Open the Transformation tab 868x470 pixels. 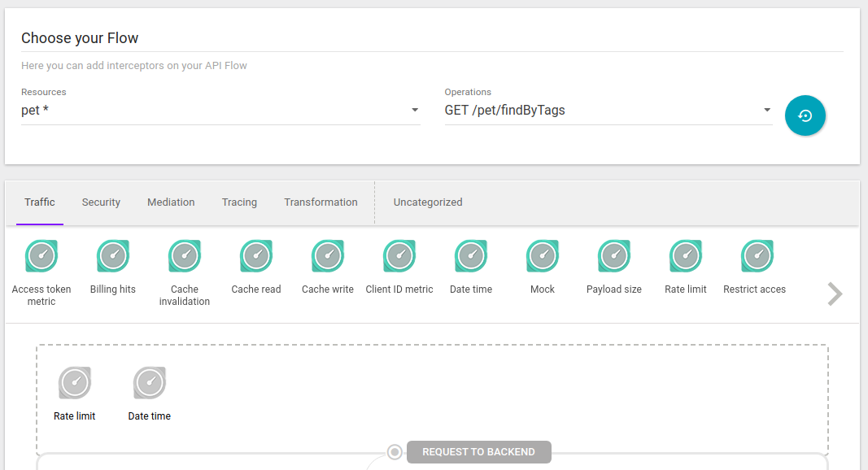click(x=321, y=202)
